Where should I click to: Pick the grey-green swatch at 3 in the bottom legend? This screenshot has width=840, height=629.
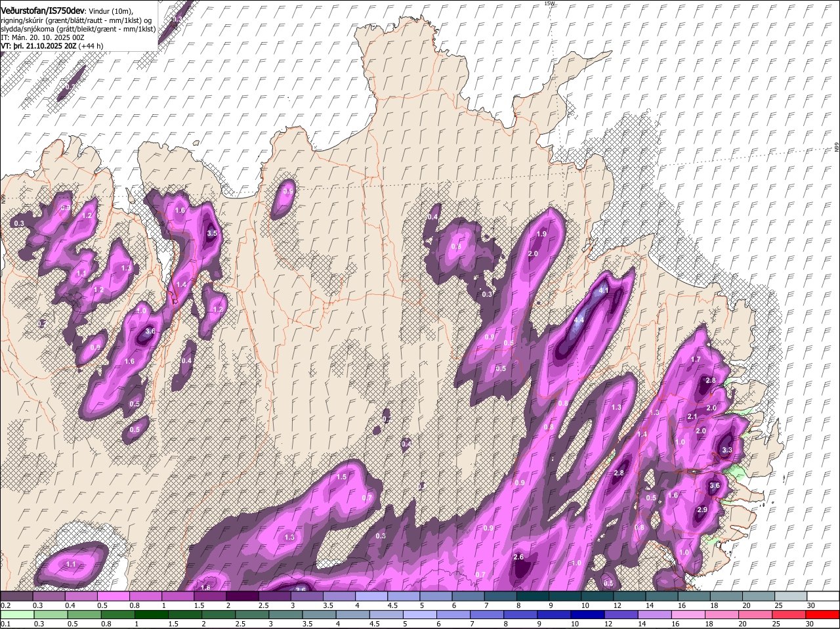[x=285, y=615]
